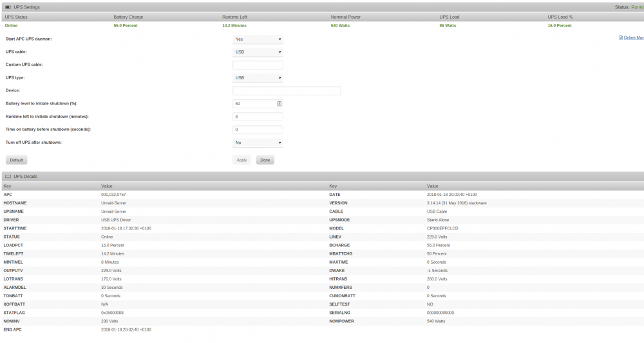Click the HOSTNAME key in UPS Details
Screen dimensions: 644x343
[x=15, y=203]
